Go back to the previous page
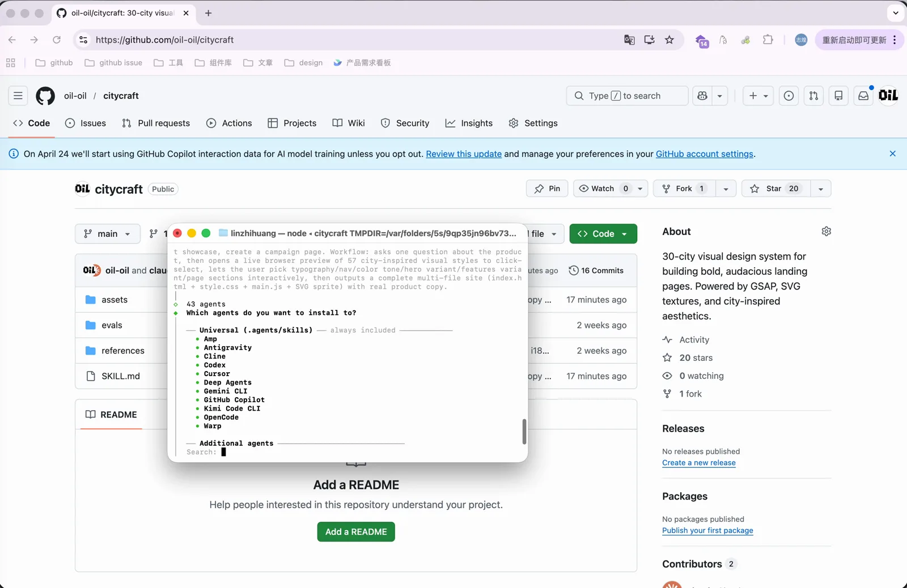Image resolution: width=907 pixels, height=588 pixels. tap(12, 40)
